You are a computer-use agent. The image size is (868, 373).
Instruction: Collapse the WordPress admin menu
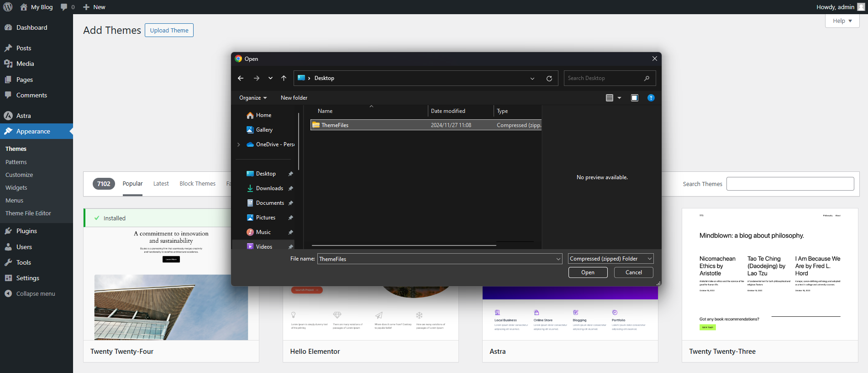(x=35, y=293)
